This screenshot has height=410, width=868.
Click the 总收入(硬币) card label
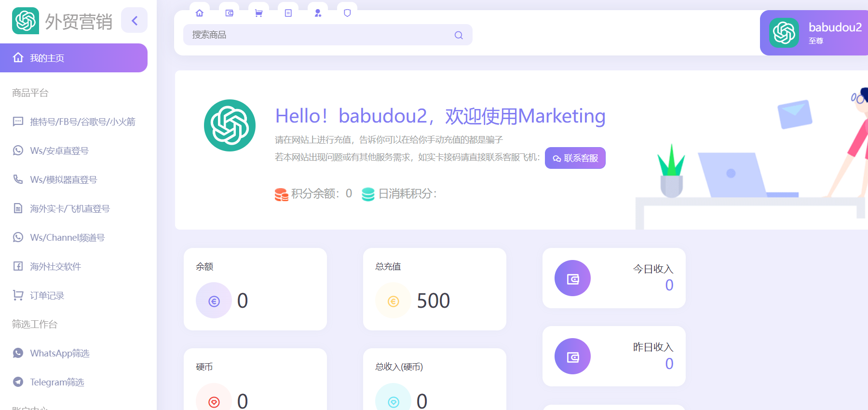pyautogui.click(x=399, y=367)
